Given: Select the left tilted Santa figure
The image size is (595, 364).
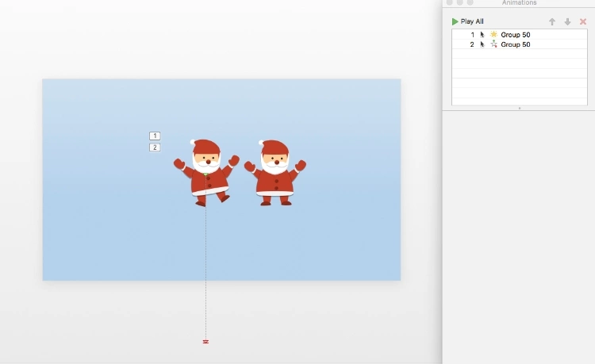Looking at the screenshot, I should tap(206, 172).
